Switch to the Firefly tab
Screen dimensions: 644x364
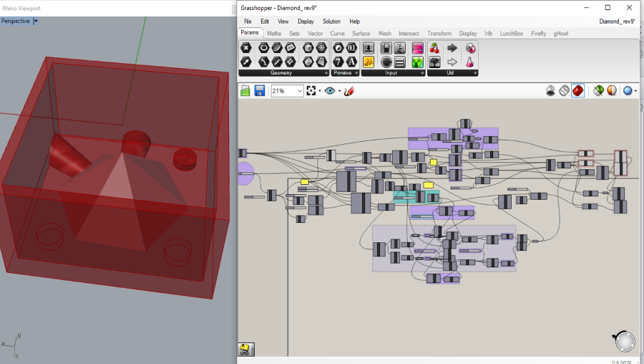click(538, 33)
